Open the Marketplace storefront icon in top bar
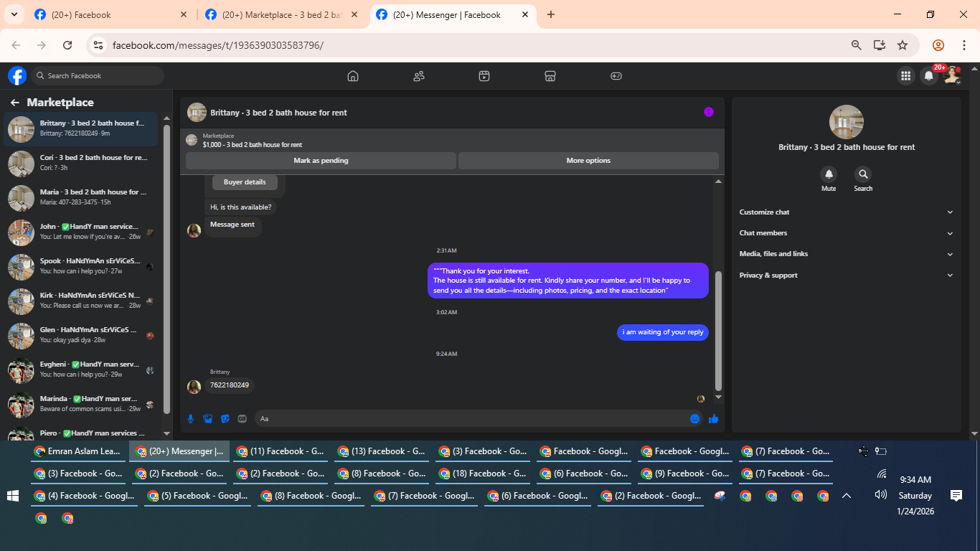 pyautogui.click(x=550, y=76)
